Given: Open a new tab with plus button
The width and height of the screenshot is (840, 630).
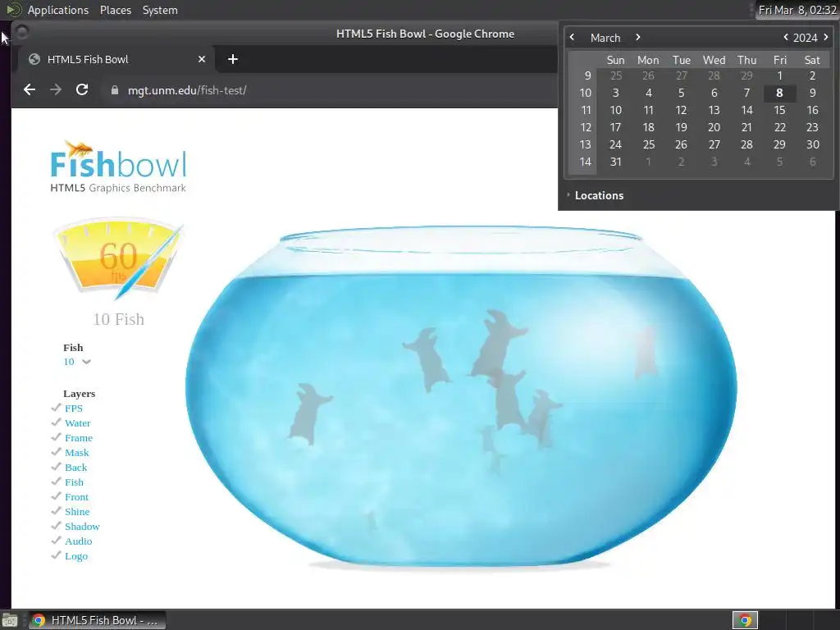Looking at the screenshot, I should [232, 59].
